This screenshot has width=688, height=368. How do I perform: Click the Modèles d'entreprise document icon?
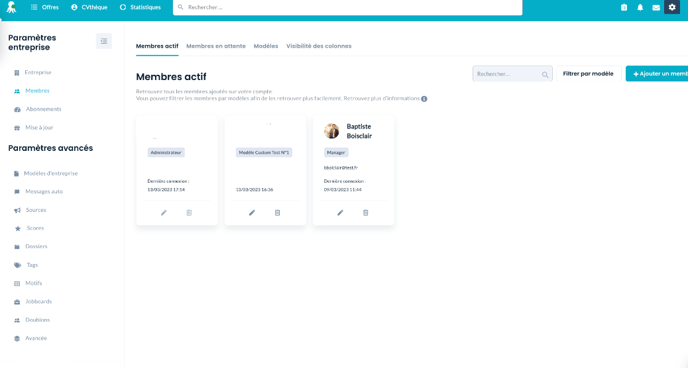[17, 174]
